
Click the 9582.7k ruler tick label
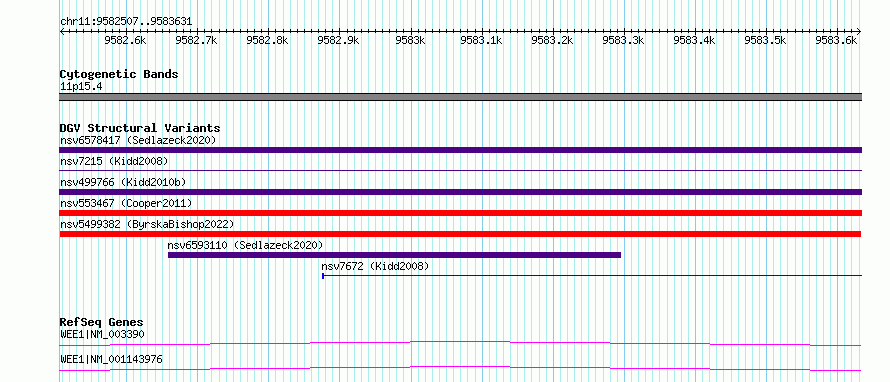pyautogui.click(x=196, y=40)
